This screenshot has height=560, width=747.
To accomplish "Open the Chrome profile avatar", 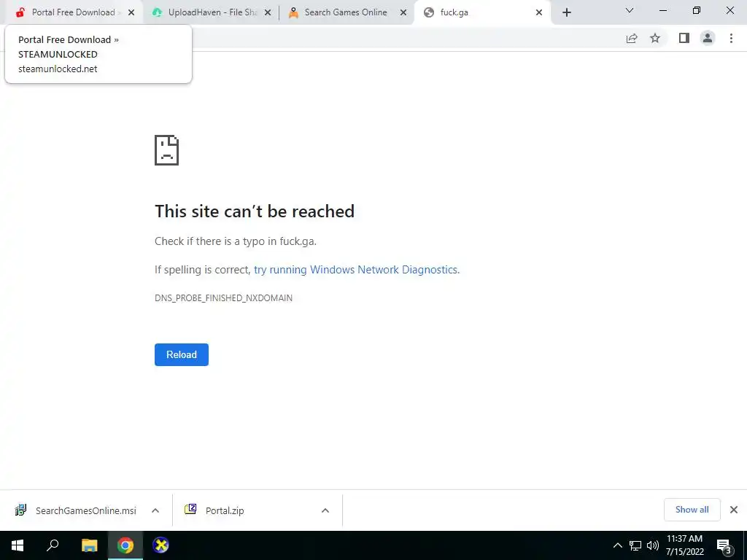I will click(708, 38).
